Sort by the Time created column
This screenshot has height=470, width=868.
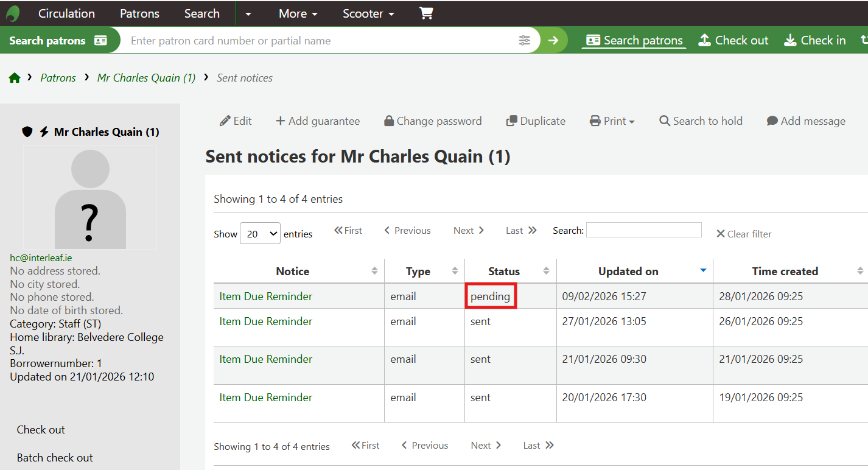click(791, 271)
